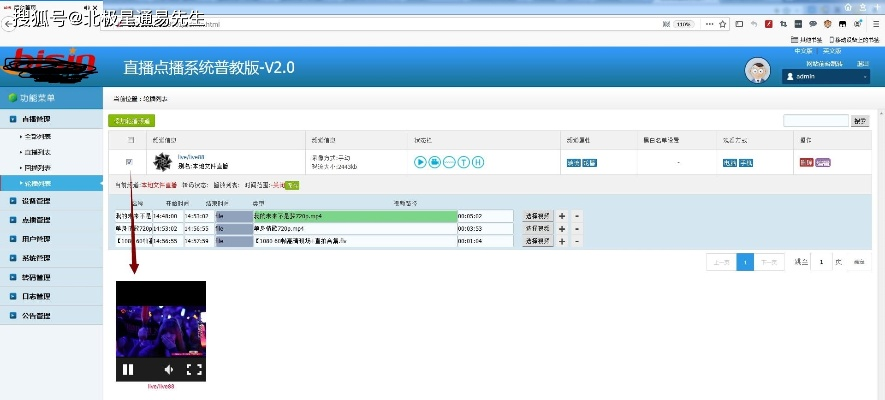This screenshot has width=885, height=400.
Task: Click the admin avatar icon in header
Action: pos(758,71)
